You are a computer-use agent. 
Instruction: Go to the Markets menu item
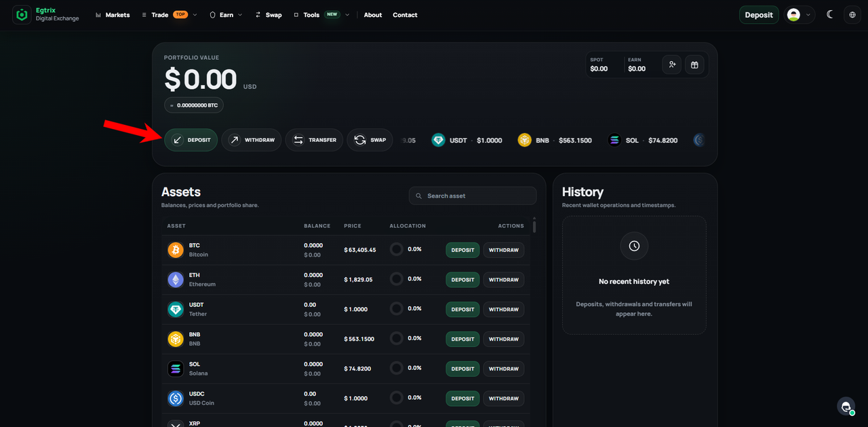(x=113, y=15)
